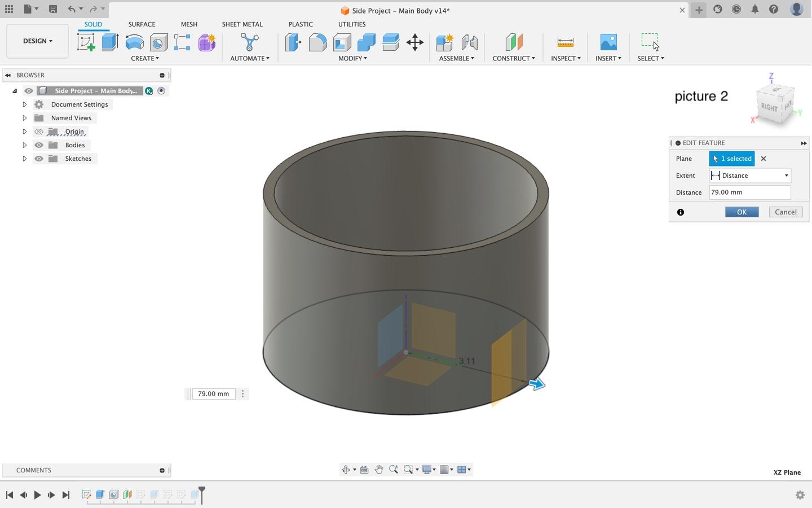Click the timeline playhead marker
Viewport: 812px width, 508px height.
(x=202, y=491)
